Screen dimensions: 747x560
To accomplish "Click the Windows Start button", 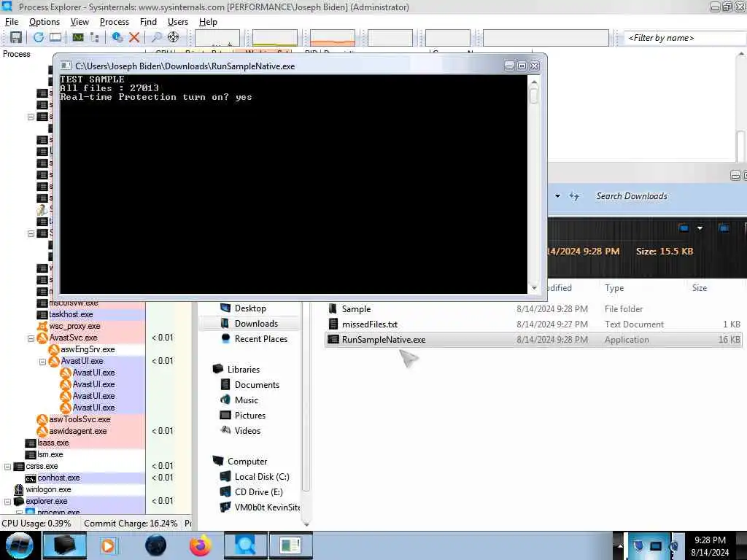I will point(19,545).
